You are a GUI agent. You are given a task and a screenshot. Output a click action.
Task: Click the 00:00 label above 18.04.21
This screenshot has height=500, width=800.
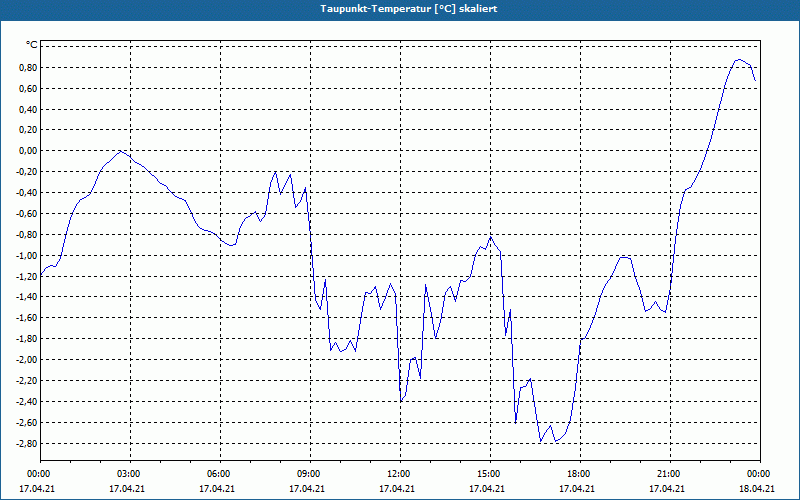click(x=760, y=474)
